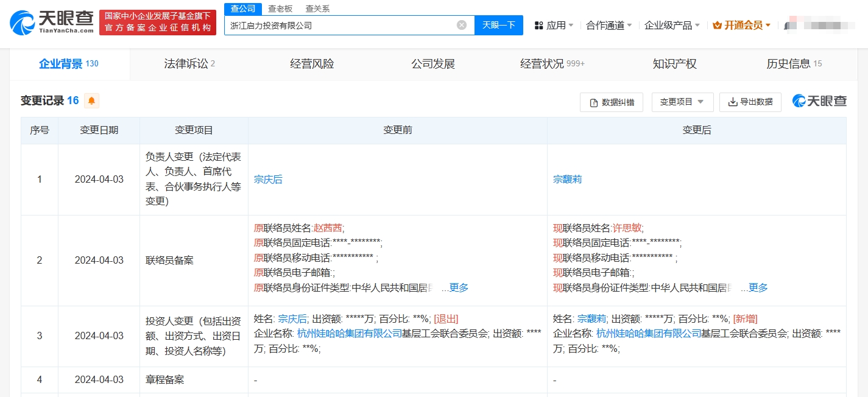868x397 pixels.
Task: Open the 宗庆后 link in row 1
Action: click(268, 180)
